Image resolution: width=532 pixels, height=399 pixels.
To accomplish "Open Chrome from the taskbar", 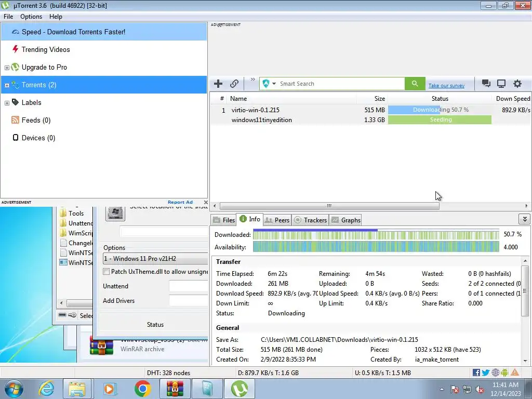I will pos(142,389).
